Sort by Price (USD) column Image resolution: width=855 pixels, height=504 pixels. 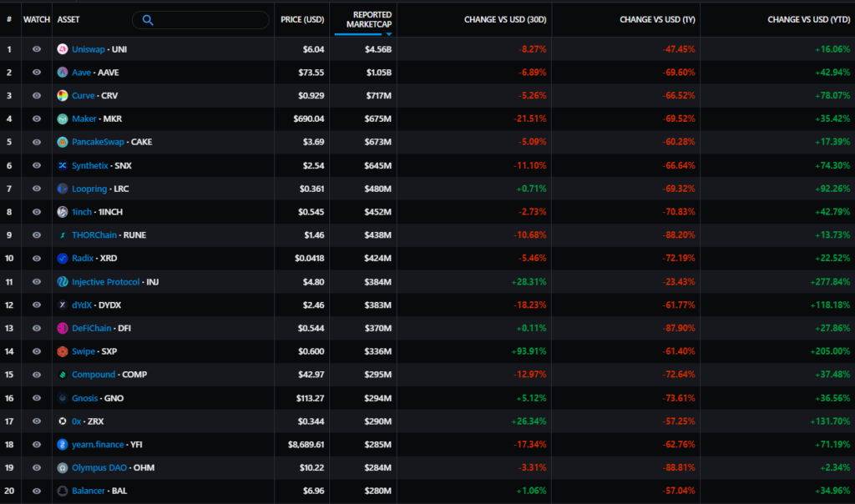302,19
